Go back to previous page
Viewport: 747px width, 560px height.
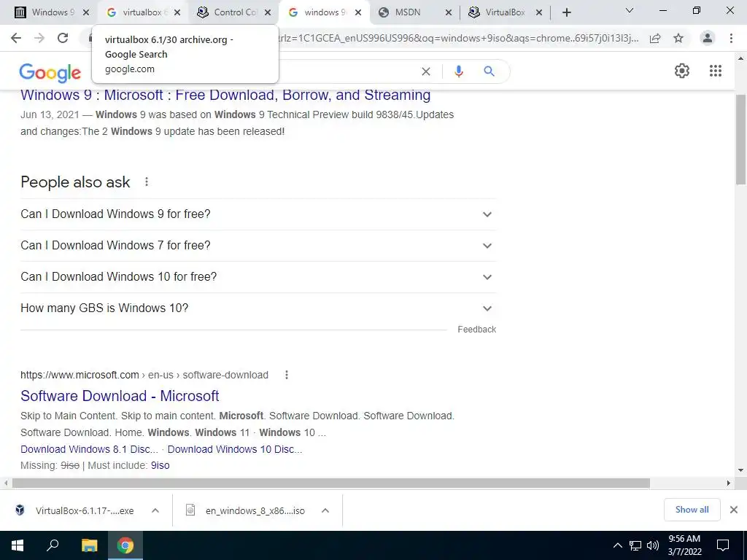pos(16,38)
